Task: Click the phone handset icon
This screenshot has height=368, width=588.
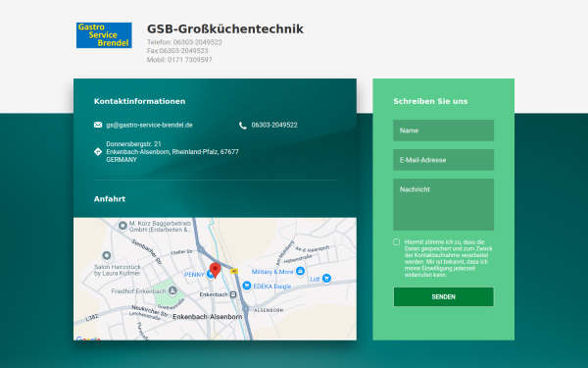Action: (x=243, y=126)
